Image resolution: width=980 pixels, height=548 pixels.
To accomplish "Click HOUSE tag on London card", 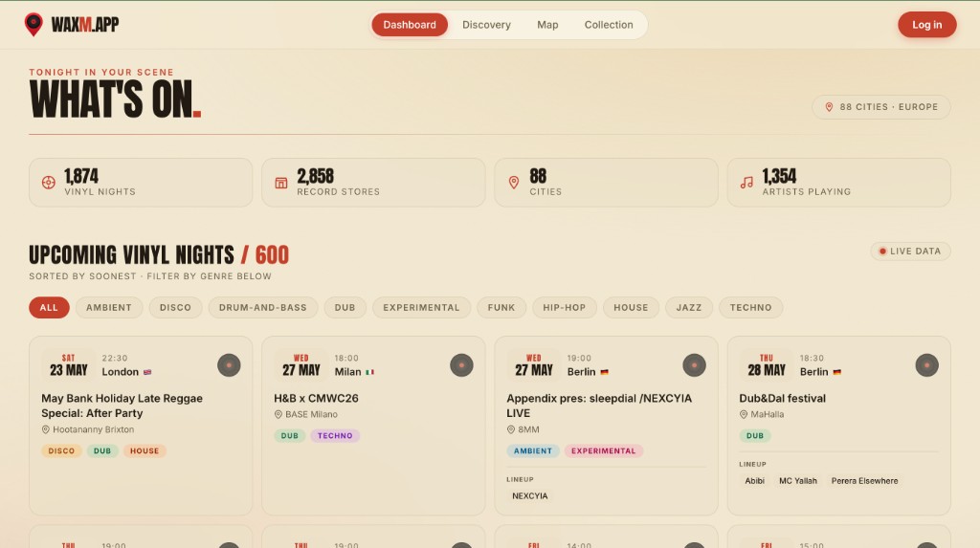I will pyautogui.click(x=145, y=451).
